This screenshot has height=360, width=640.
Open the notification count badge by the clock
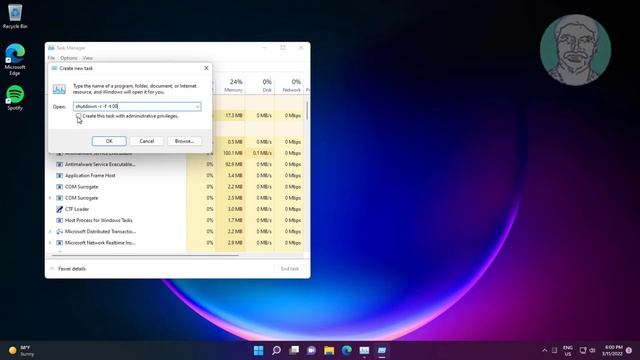click(629, 350)
